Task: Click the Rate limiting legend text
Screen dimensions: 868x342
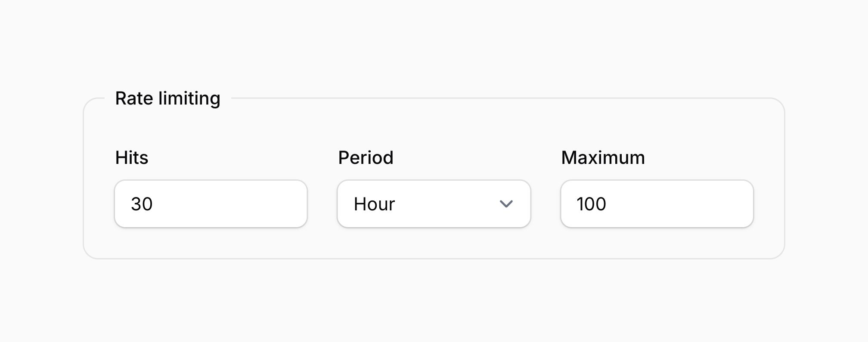Action: [167, 99]
